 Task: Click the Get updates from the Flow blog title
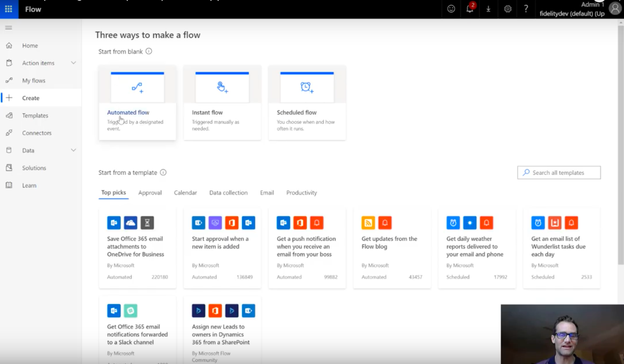[389, 243]
